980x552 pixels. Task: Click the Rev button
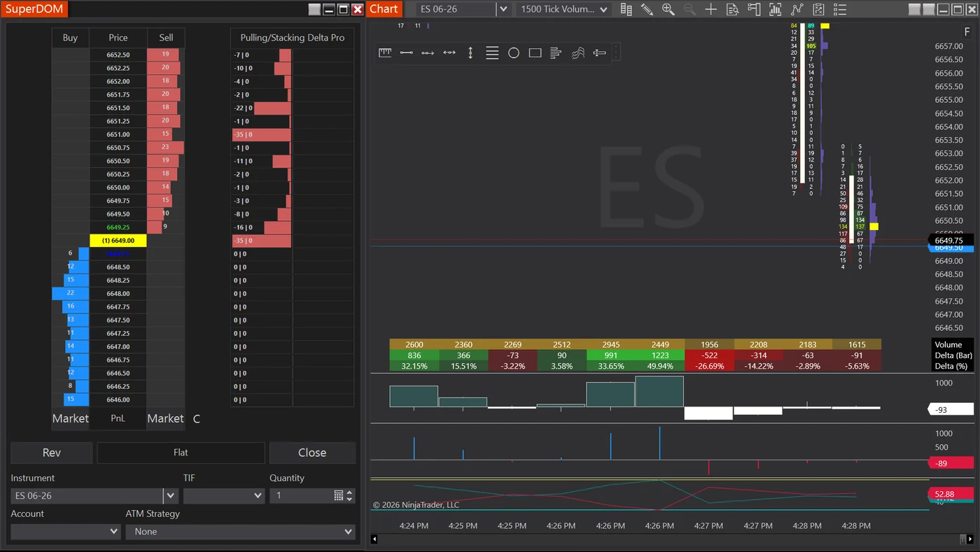[52, 453]
